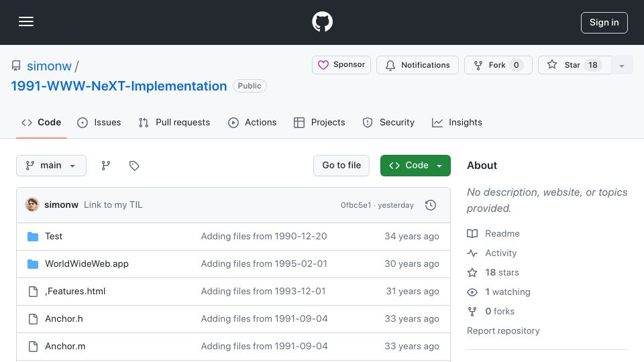Click simonw's avatar in commit bar
644x362 pixels.
[32, 204]
